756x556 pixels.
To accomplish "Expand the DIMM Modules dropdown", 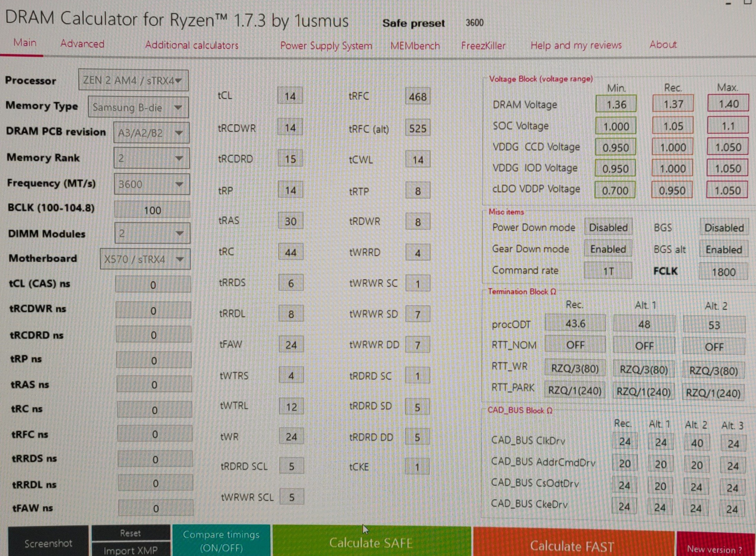I will click(152, 233).
